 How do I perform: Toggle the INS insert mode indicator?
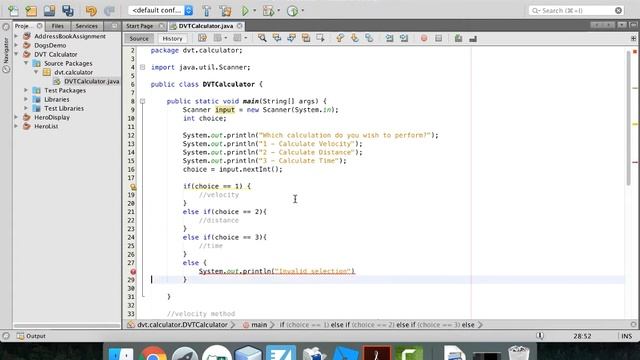tap(627, 336)
